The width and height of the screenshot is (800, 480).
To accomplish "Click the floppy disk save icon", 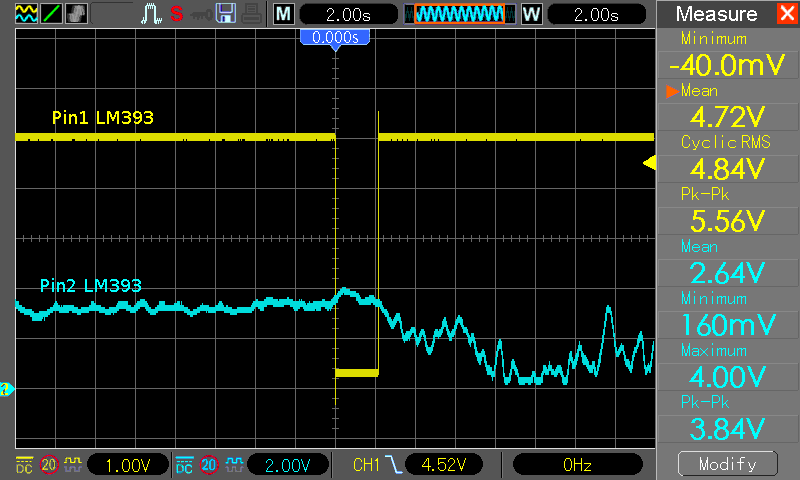I will pos(226,13).
